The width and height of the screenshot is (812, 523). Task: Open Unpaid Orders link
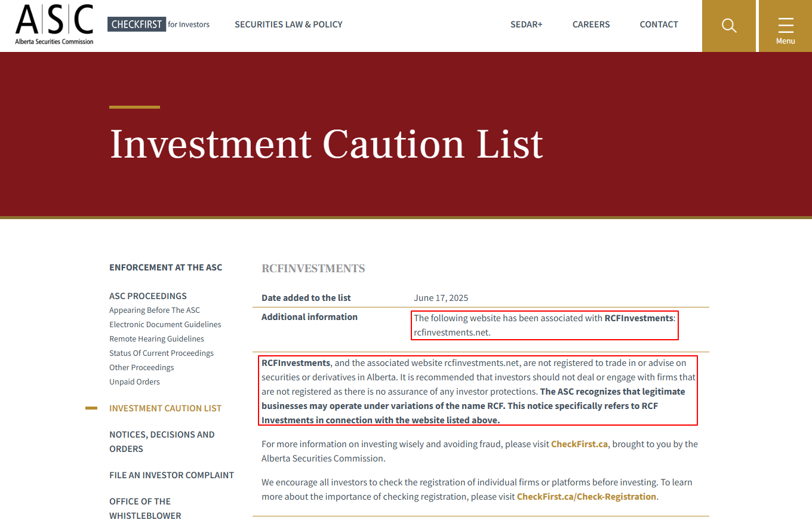pos(134,382)
